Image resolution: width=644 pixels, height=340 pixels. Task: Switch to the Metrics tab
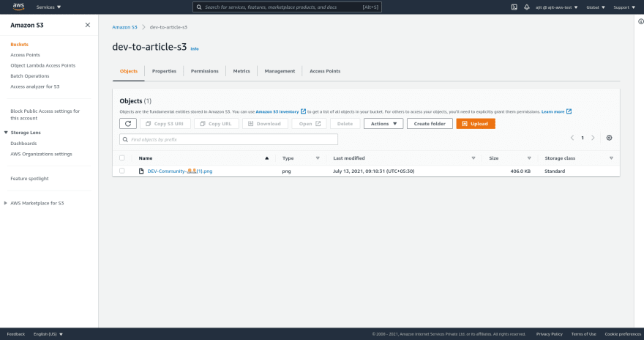point(241,71)
